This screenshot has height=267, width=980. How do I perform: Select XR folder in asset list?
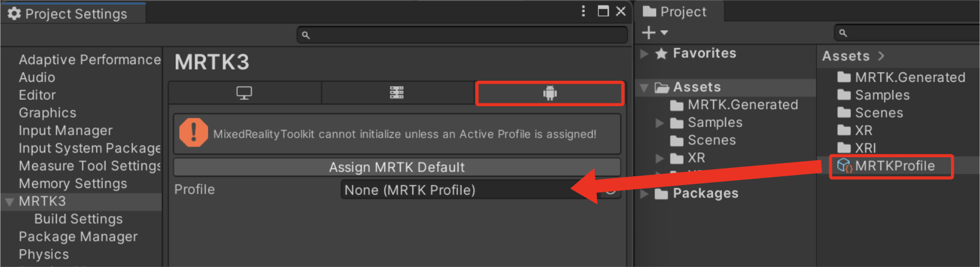click(x=863, y=131)
